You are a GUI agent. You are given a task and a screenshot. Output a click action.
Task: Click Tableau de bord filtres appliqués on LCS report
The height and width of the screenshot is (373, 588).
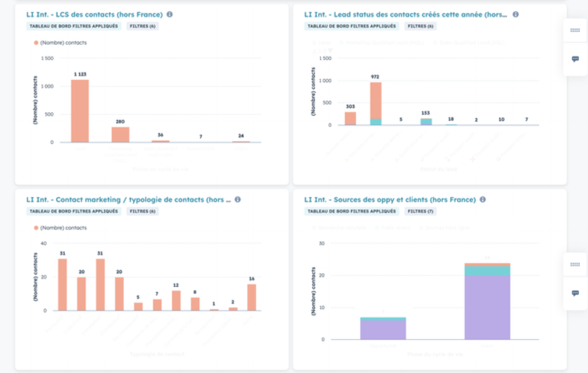coord(74,26)
